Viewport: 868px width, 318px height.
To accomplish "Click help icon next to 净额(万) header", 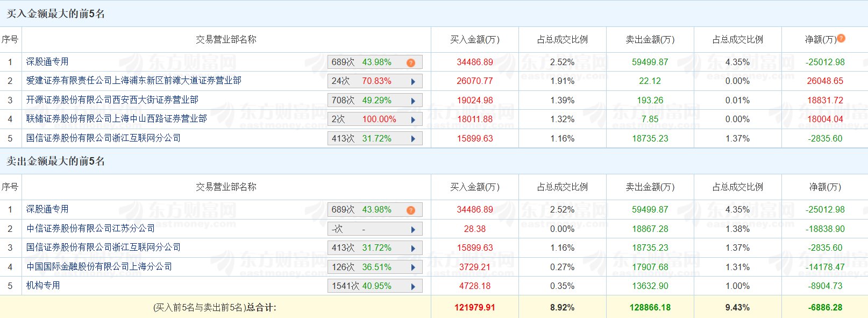I will 841,38.
